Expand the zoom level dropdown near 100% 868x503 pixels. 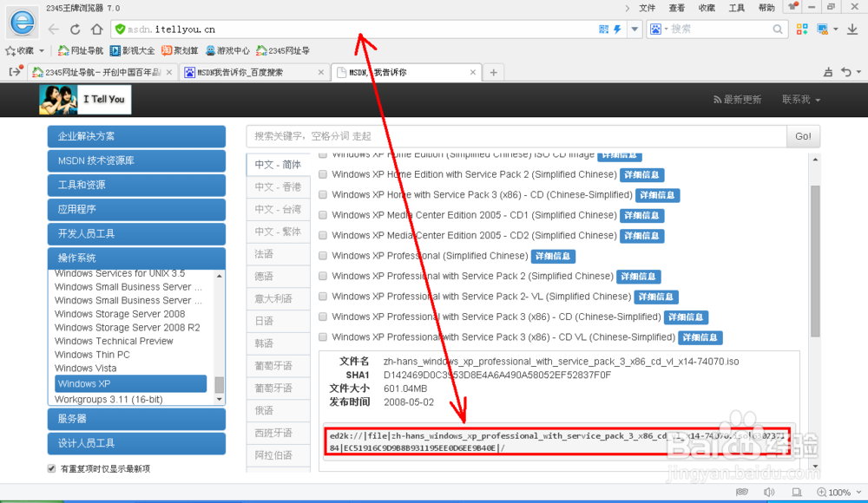click(858, 493)
